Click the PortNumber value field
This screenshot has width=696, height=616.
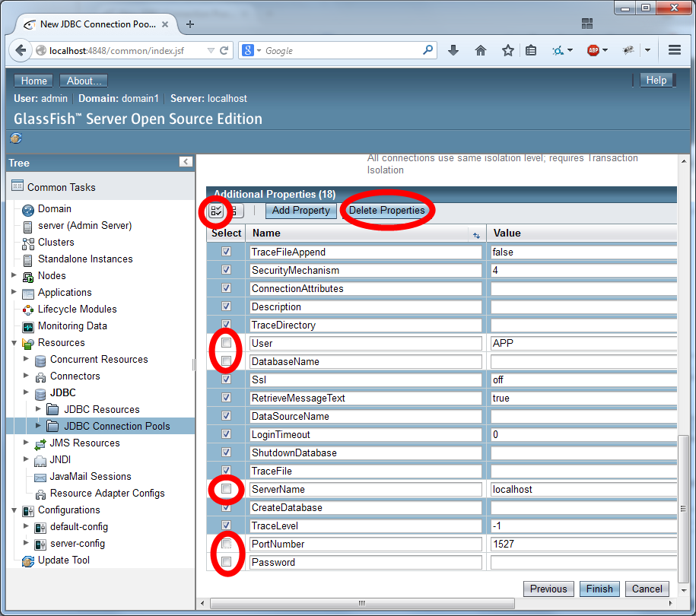pos(583,545)
